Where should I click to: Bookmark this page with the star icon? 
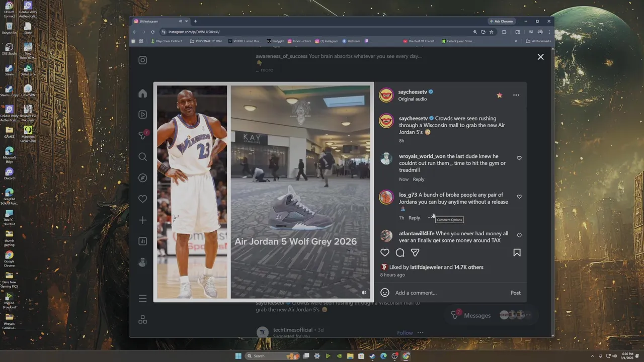tap(492, 32)
